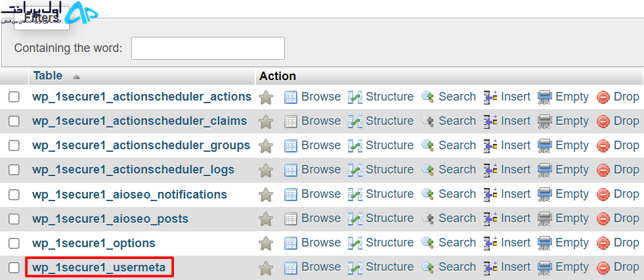This screenshot has height=280, width=644.
Task: Click the Drop icon for wp_1secure1_actionscheduler_claims
Action: 603,122
